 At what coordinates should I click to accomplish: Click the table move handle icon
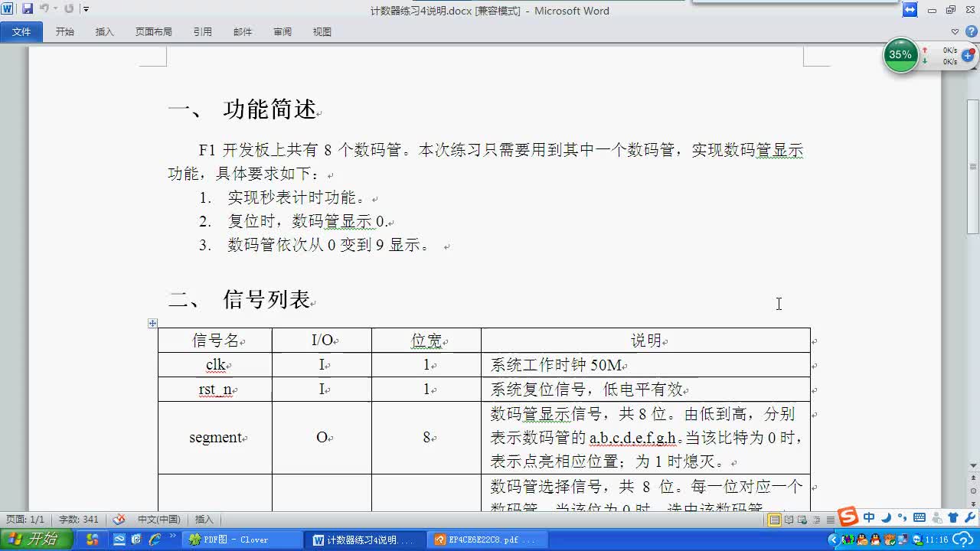[x=152, y=324]
